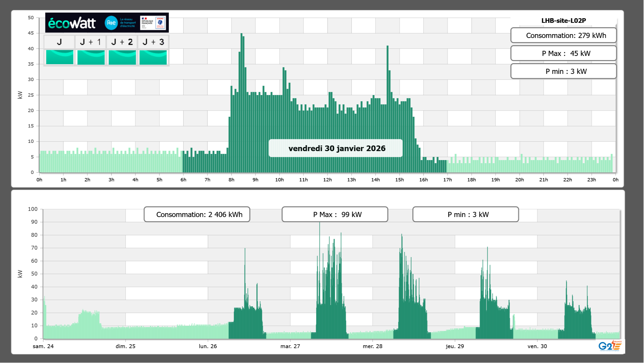Image resolution: width=644 pixels, height=363 pixels.
Task: Click the RTE round logo
Action: point(111,23)
